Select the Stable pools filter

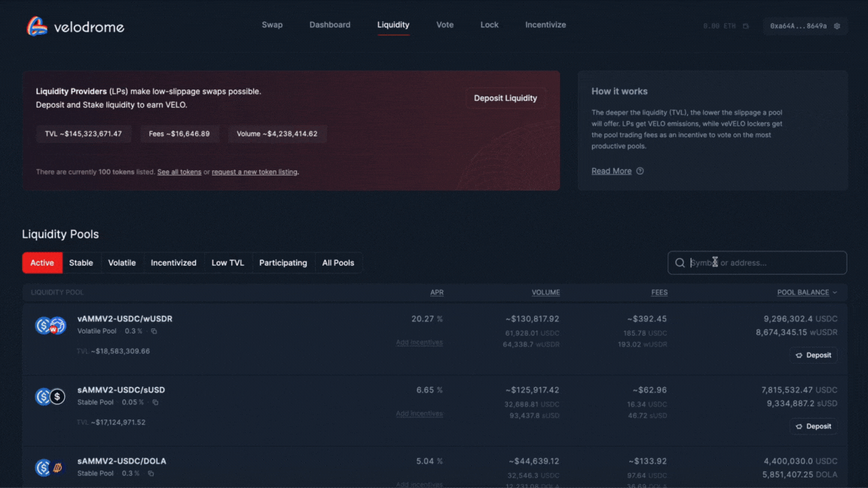81,263
